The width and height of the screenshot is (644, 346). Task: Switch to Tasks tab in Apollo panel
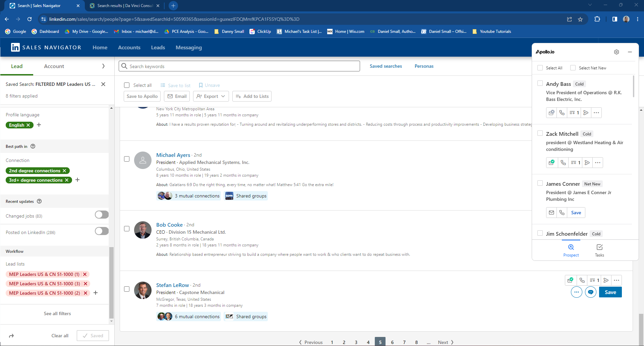click(599, 250)
